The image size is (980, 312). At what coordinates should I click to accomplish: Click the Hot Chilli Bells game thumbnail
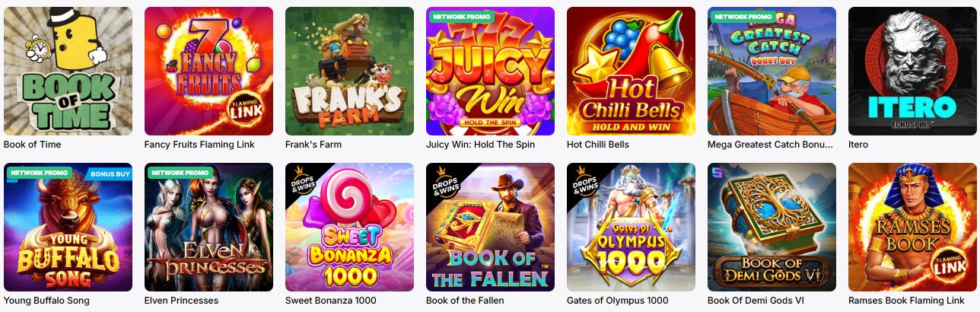(631, 71)
